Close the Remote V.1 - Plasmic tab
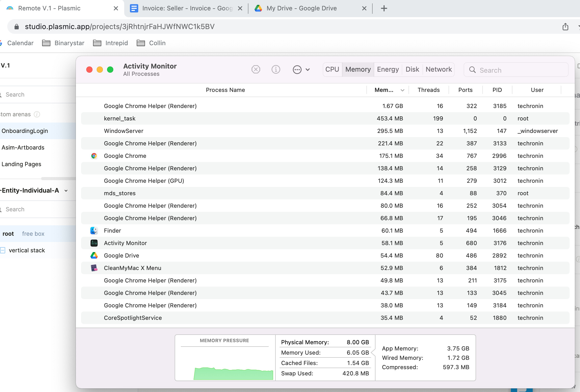The width and height of the screenshot is (580, 392). pyautogui.click(x=116, y=8)
